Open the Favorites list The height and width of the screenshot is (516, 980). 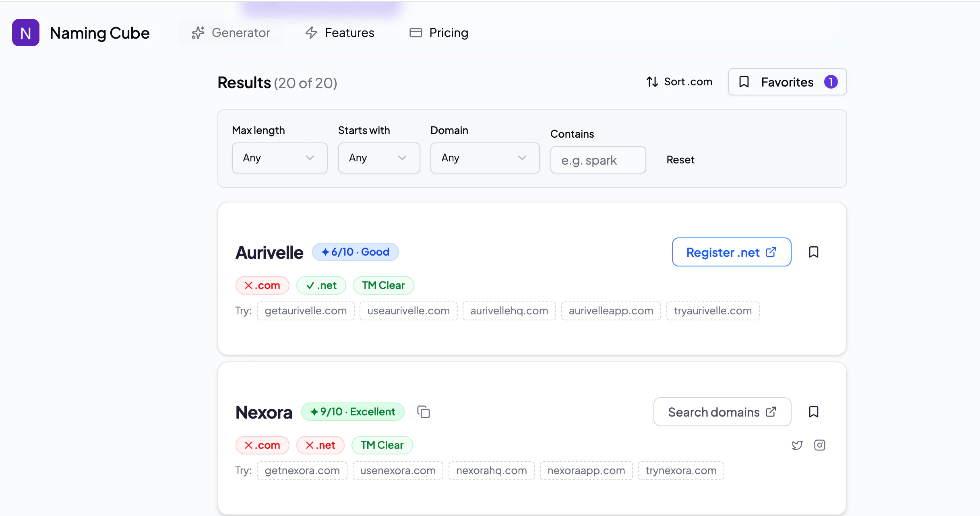[787, 82]
